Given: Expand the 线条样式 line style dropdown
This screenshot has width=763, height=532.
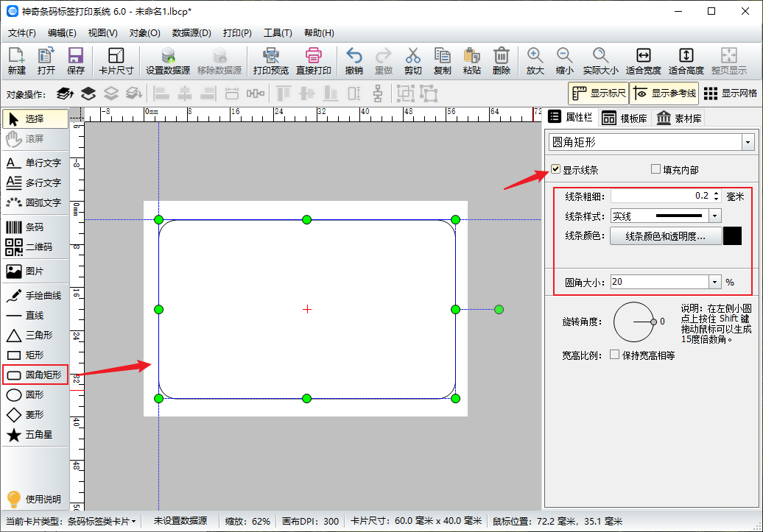Looking at the screenshot, I should pyautogui.click(x=714, y=216).
